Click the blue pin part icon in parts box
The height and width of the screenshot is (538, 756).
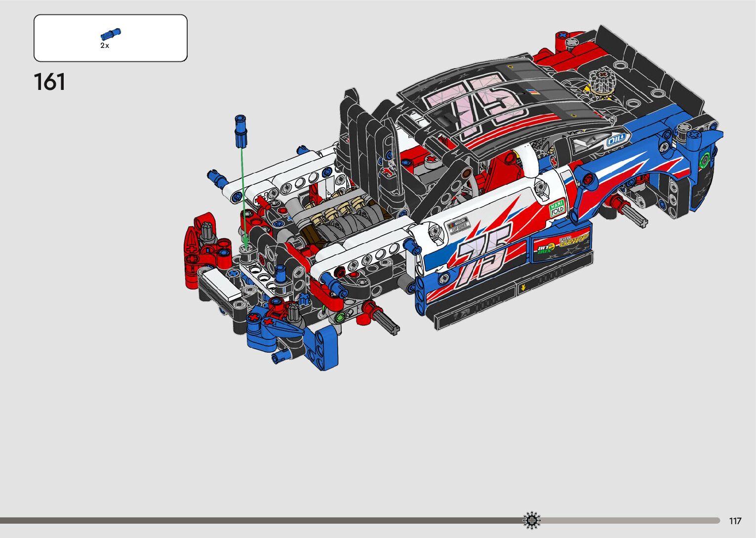click(111, 34)
